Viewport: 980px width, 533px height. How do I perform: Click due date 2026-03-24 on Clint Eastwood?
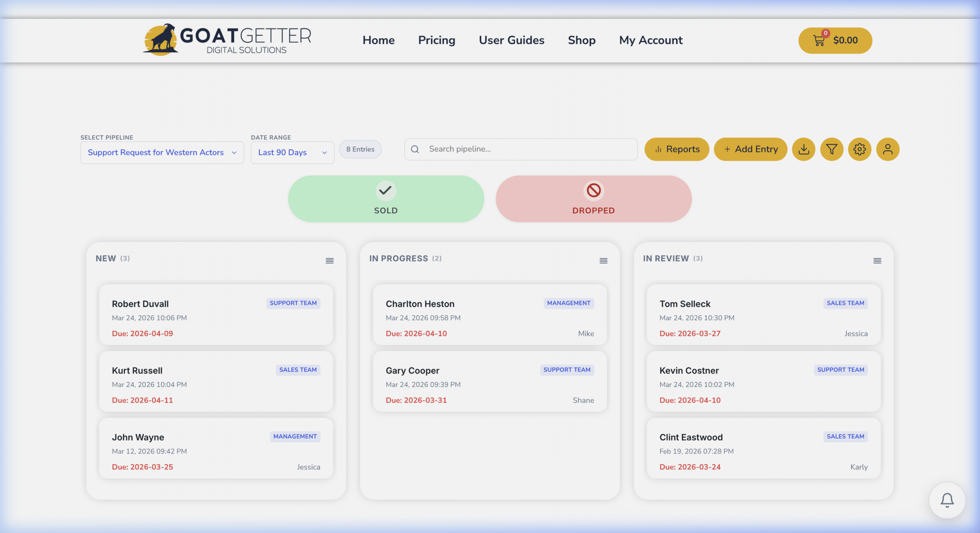[690, 467]
